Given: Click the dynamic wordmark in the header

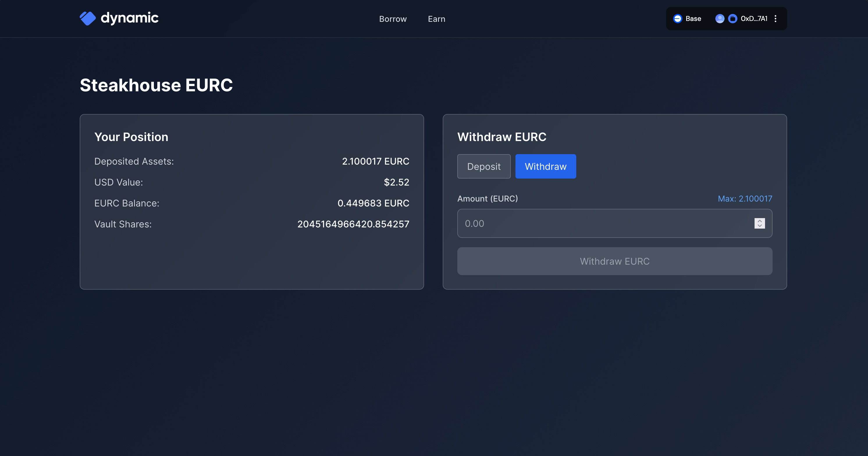Looking at the screenshot, I should click(x=129, y=18).
